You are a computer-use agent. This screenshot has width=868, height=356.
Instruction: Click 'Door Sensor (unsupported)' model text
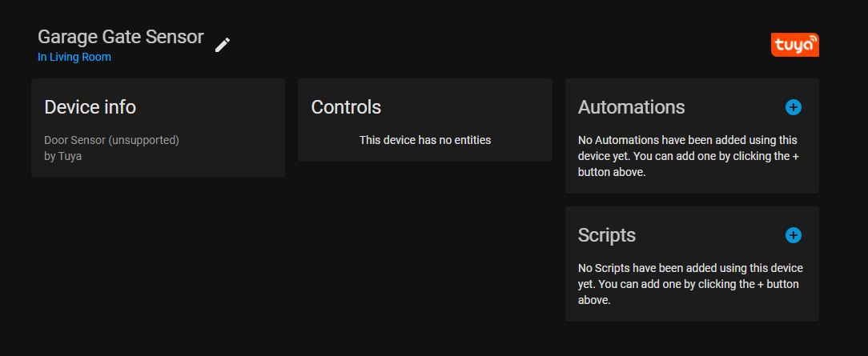click(112, 141)
